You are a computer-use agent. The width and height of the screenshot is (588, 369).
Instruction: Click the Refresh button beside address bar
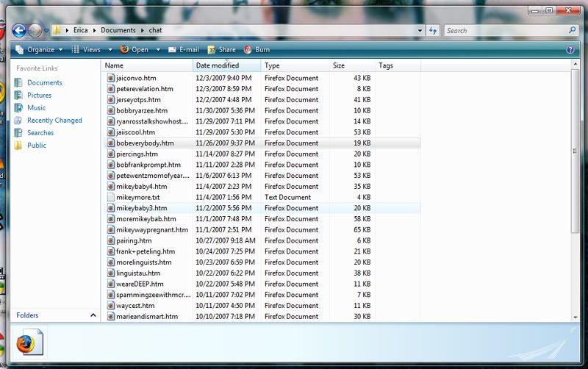(x=433, y=31)
